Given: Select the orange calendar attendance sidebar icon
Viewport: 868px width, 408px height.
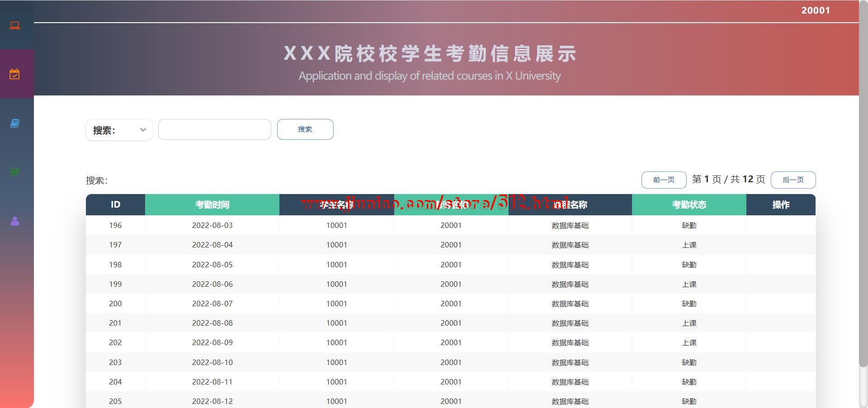Looking at the screenshot, I should click(x=15, y=74).
